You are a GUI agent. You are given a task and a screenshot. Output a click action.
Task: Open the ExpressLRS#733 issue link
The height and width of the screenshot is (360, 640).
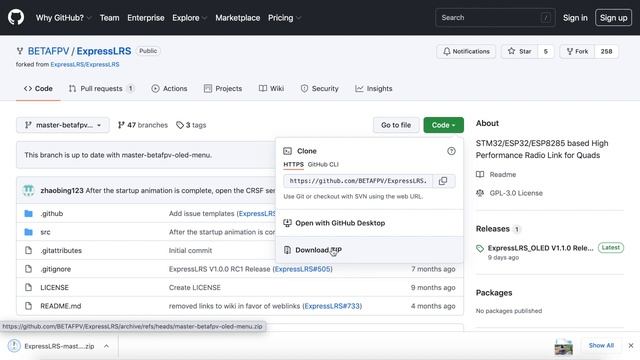[332, 306]
